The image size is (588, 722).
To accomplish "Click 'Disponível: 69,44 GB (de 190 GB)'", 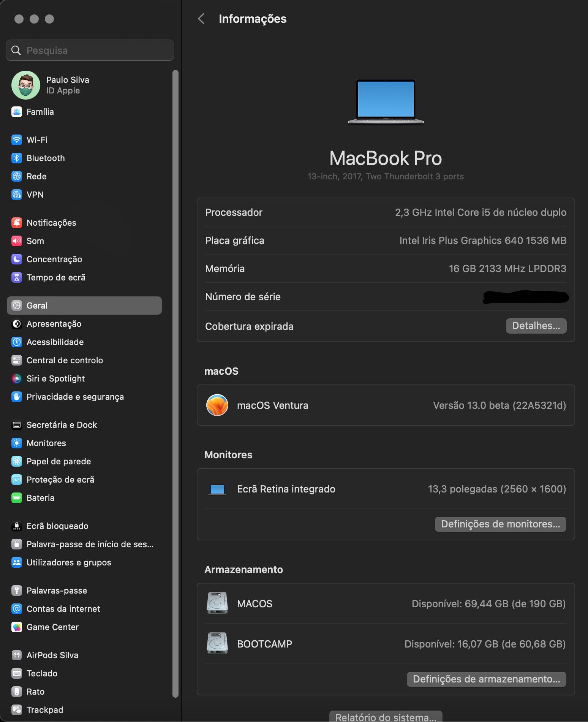I will tap(489, 604).
